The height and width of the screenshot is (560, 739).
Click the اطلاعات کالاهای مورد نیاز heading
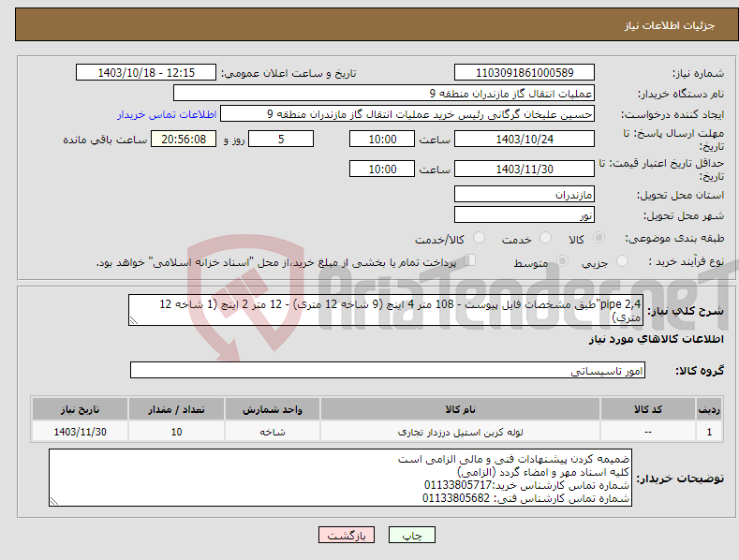point(656,339)
